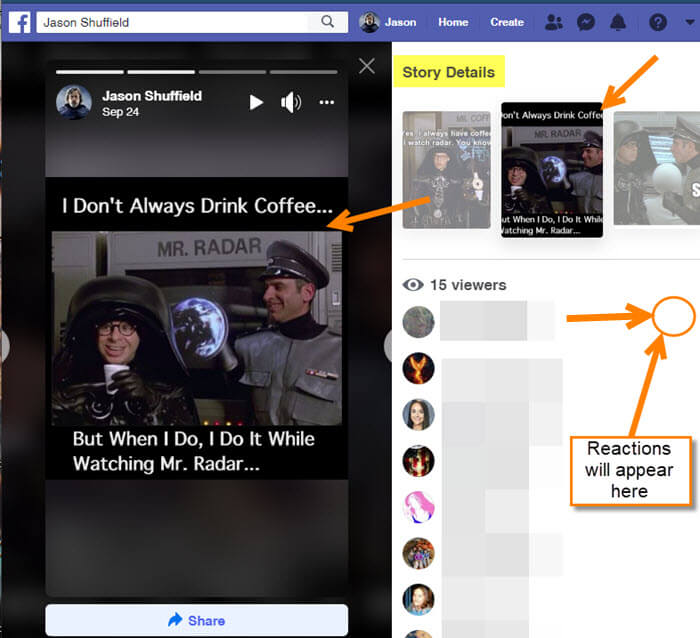Open the viewer avatar of light-haired woman, seventh in list

point(418,600)
